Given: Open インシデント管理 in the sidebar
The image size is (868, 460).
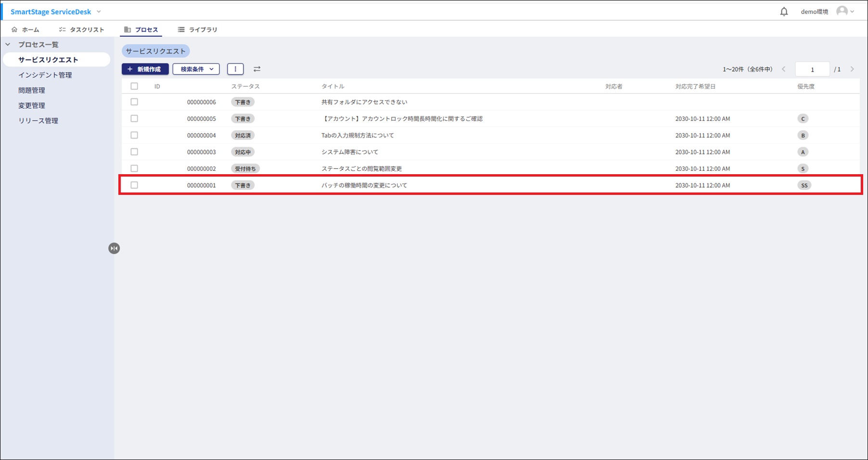Looking at the screenshot, I should (45, 75).
